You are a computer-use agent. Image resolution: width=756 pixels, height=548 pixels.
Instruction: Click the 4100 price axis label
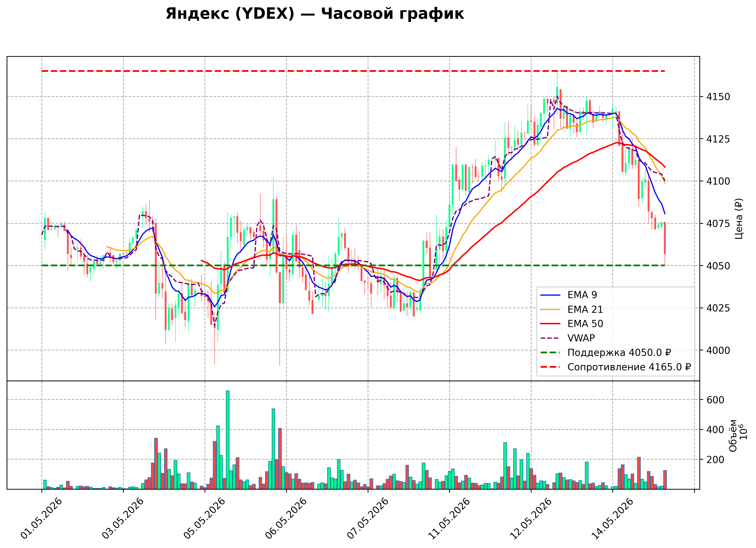click(718, 181)
